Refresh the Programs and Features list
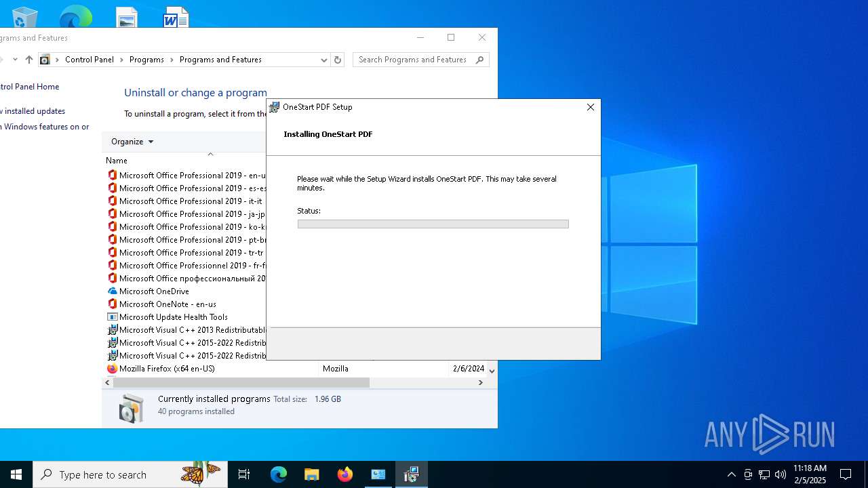 338,60
